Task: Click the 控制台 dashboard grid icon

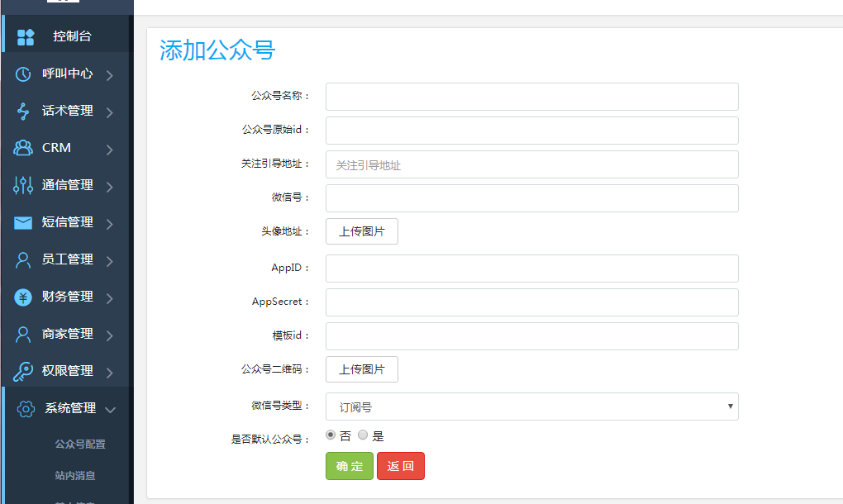Action: click(x=26, y=36)
